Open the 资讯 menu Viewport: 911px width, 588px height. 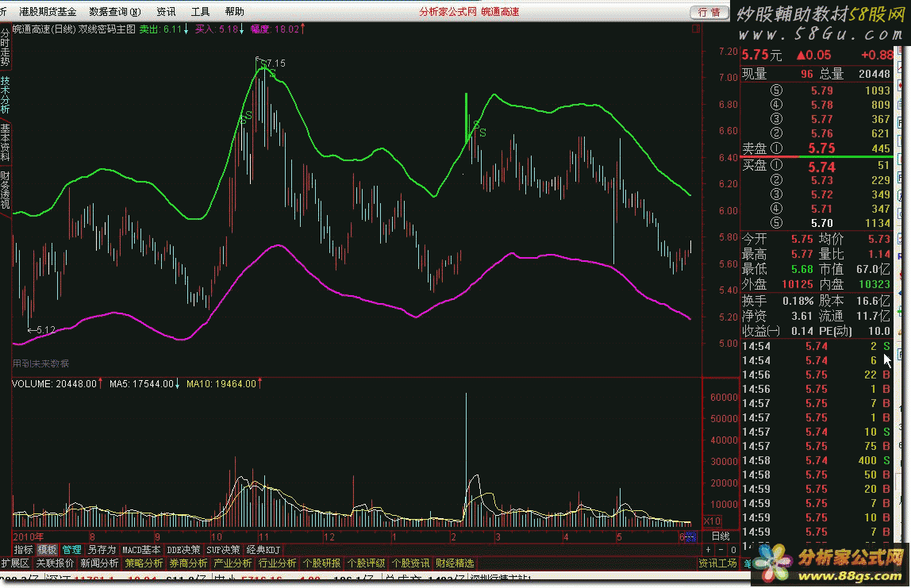pyautogui.click(x=166, y=12)
